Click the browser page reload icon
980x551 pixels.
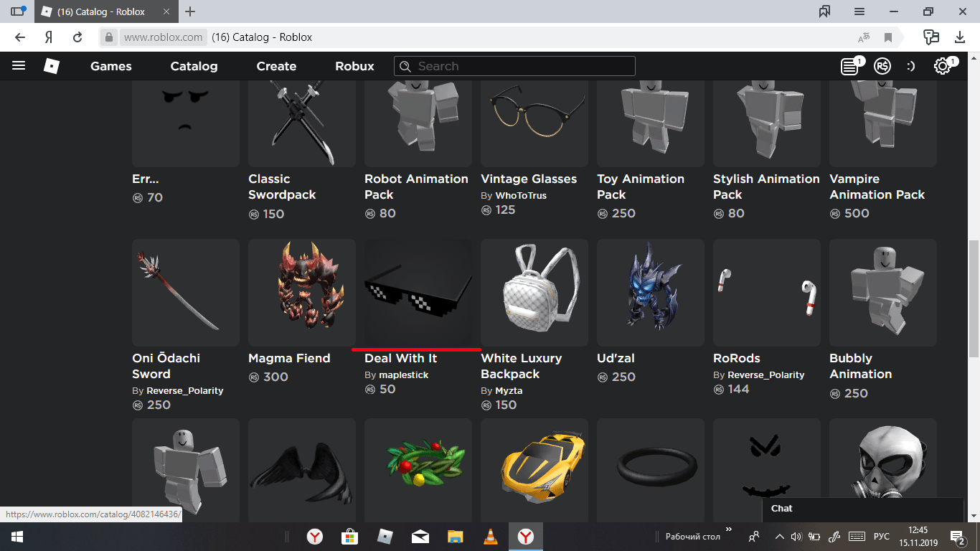[77, 37]
